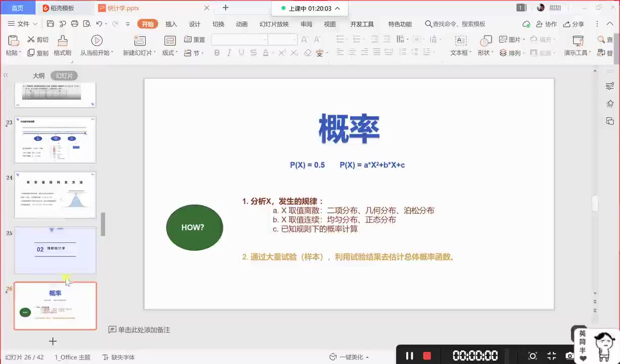Click the Layout (版式) icon
This screenshot has width=620, height=364.
[170, 41]
